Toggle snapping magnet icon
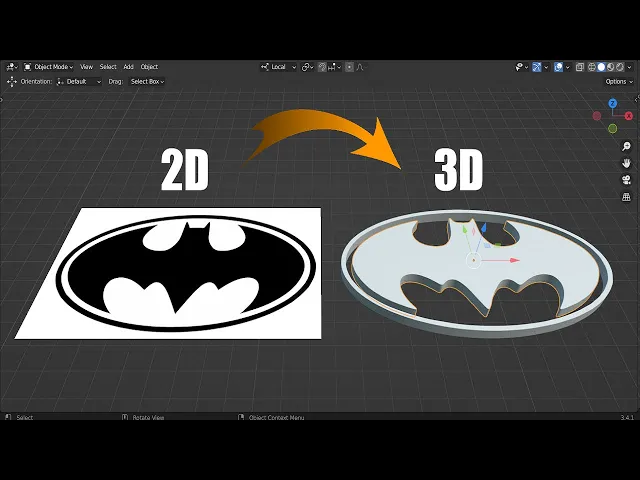 [x=322, y=67]
